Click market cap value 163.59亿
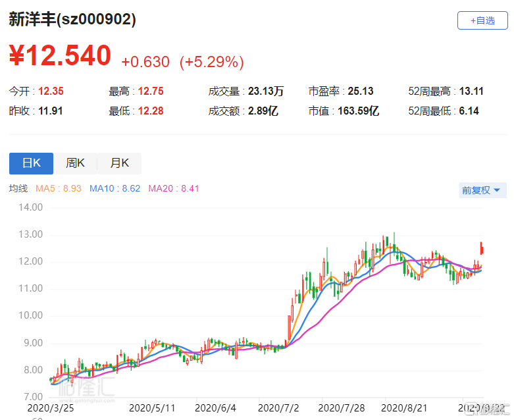514x420 pixels. 359,111
